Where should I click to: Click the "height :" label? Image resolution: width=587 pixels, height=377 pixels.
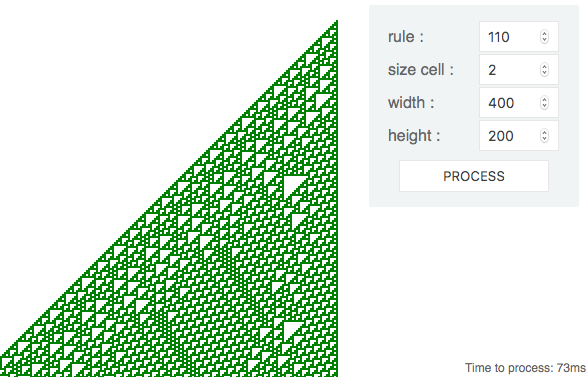pyautogui.click(x=414, y=136)
